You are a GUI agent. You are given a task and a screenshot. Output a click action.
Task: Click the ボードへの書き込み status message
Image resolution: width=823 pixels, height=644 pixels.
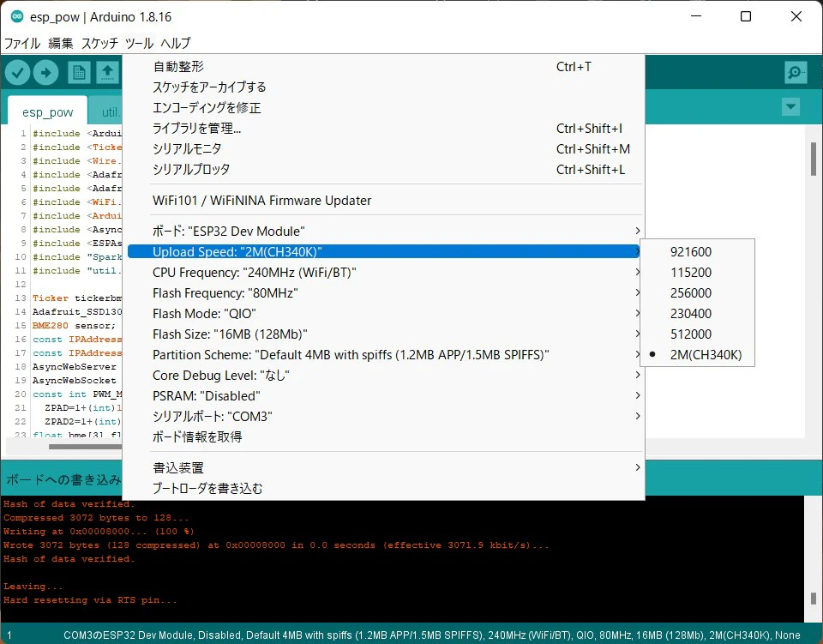(63, 479)
